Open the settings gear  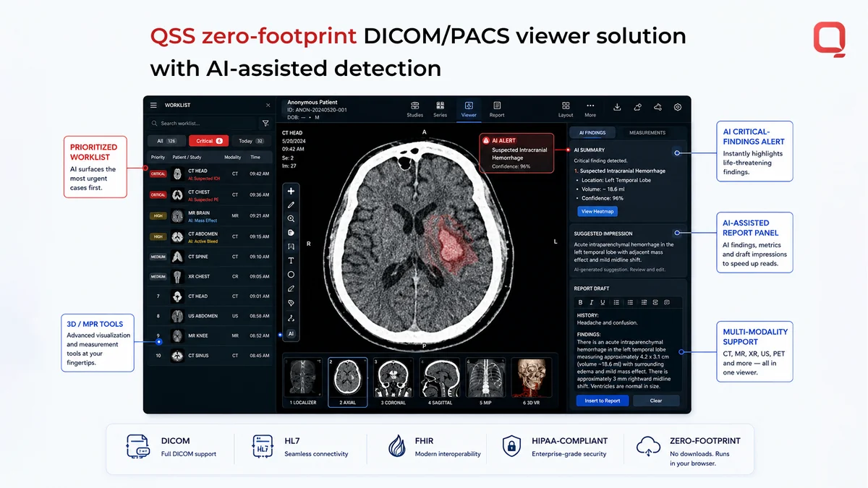coord(678,107)
